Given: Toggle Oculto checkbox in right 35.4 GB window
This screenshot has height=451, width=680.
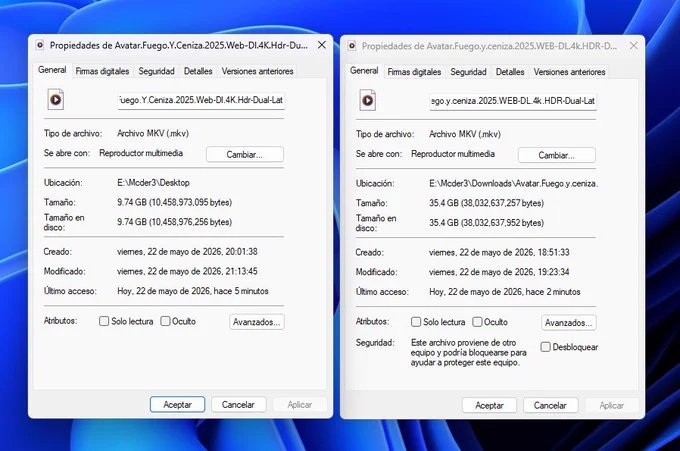Looking at the screenshot, I should point(477,322).
